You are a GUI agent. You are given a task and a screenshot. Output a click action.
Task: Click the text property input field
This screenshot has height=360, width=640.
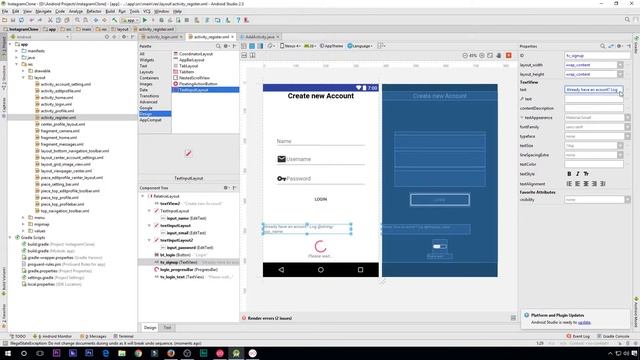tap(594, 89)
